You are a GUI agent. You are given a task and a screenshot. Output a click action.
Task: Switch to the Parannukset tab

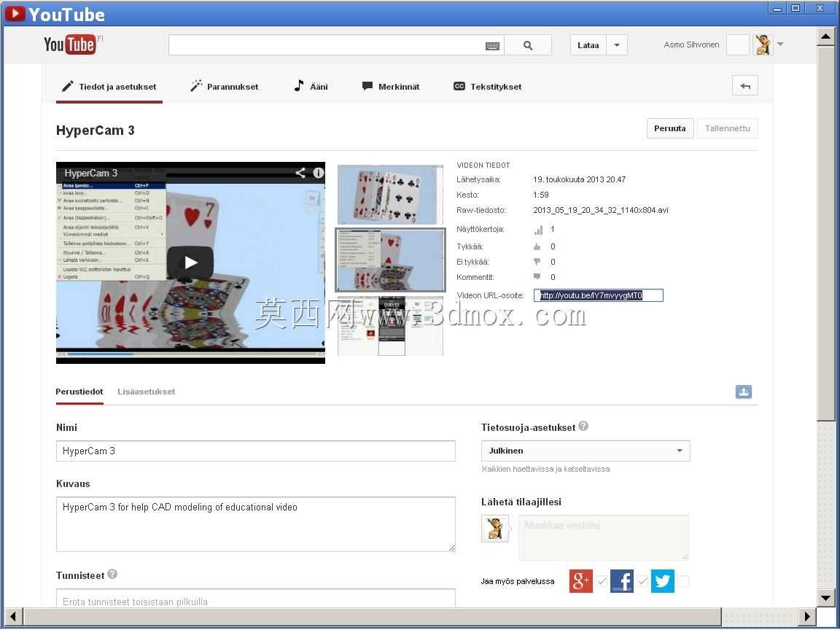pos(225,87)
